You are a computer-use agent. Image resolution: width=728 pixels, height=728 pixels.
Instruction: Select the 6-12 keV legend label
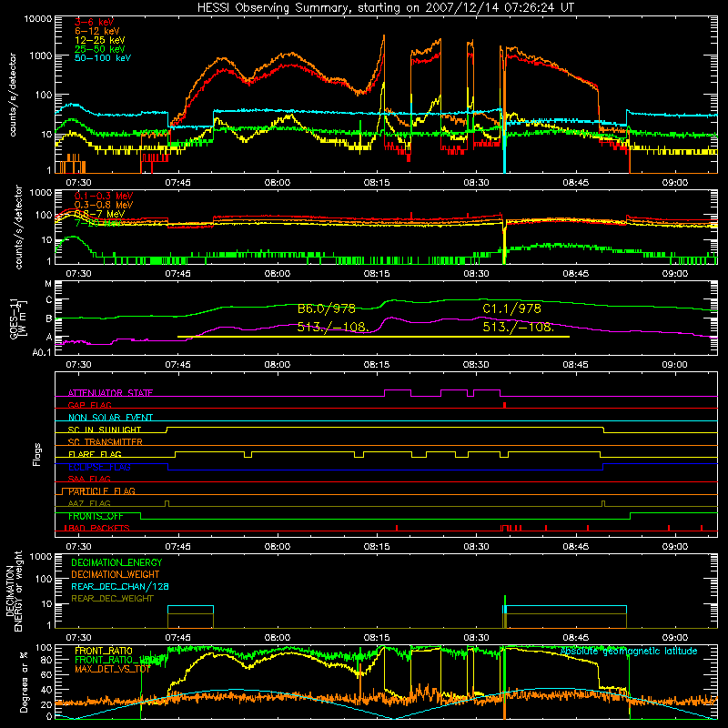[97, 31]
